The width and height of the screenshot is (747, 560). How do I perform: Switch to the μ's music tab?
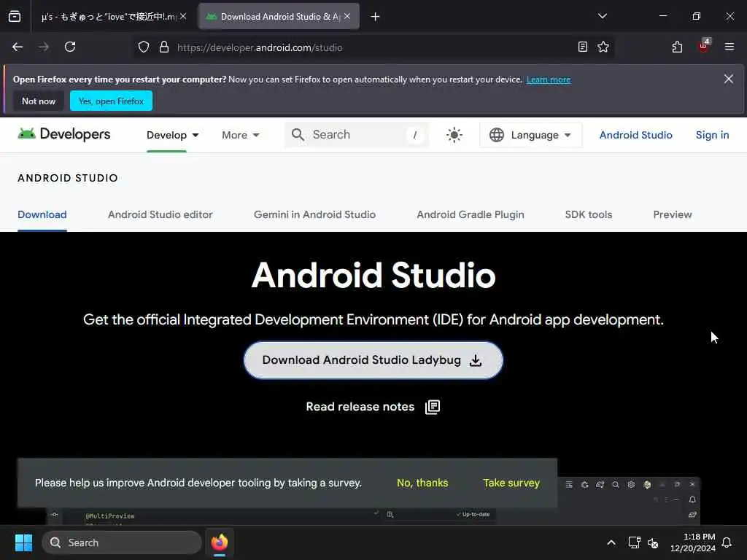point(109,17)
